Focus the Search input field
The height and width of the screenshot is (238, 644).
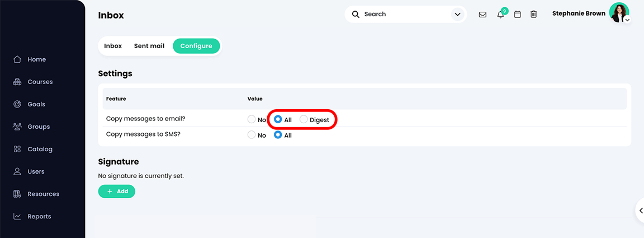pos(405,15)
